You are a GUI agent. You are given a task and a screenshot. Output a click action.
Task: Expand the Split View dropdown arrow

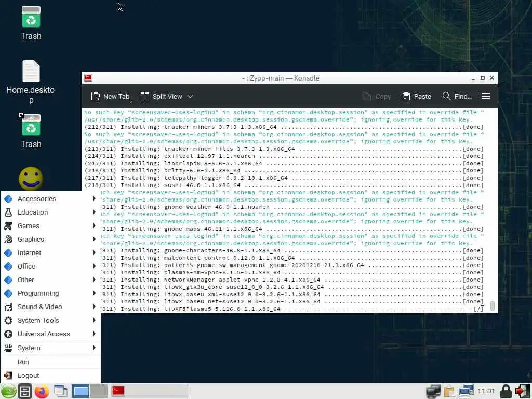pyautogui.click(x=190, y=96)
